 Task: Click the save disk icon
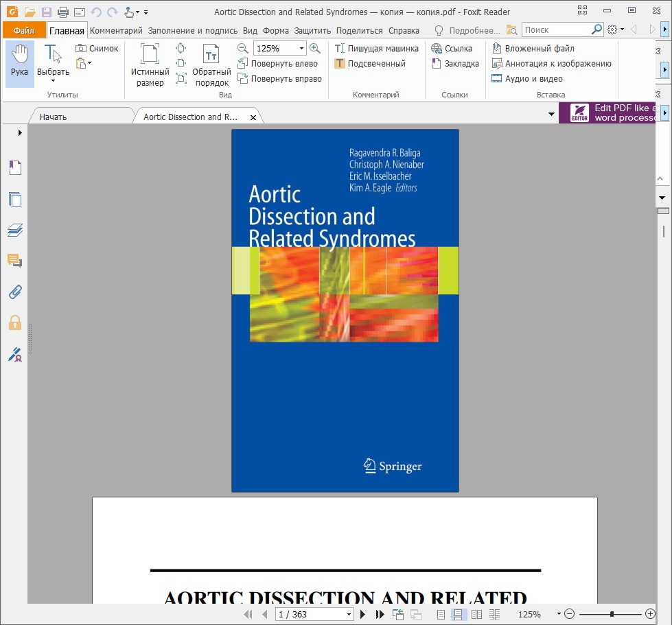46,12
